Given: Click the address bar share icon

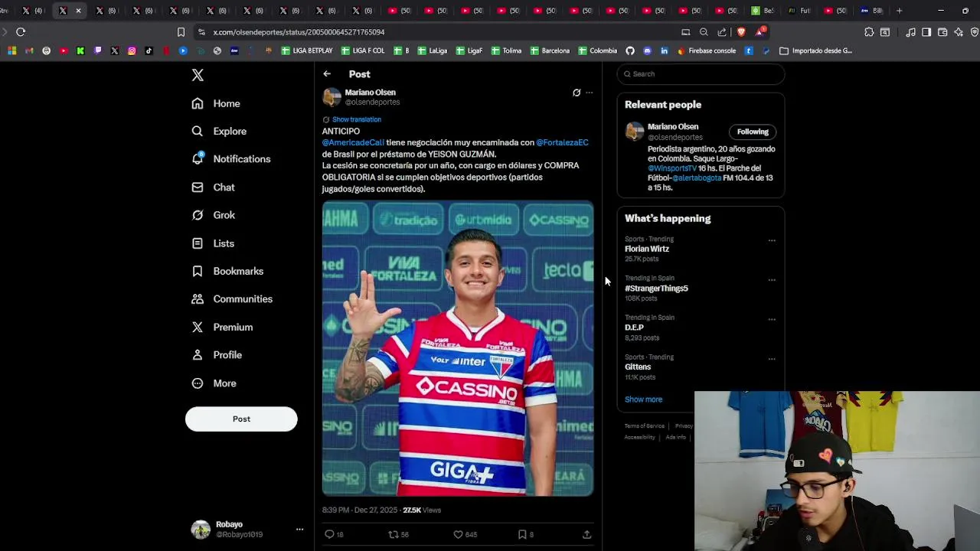Looking at the screenshot, I should (722, 32).
